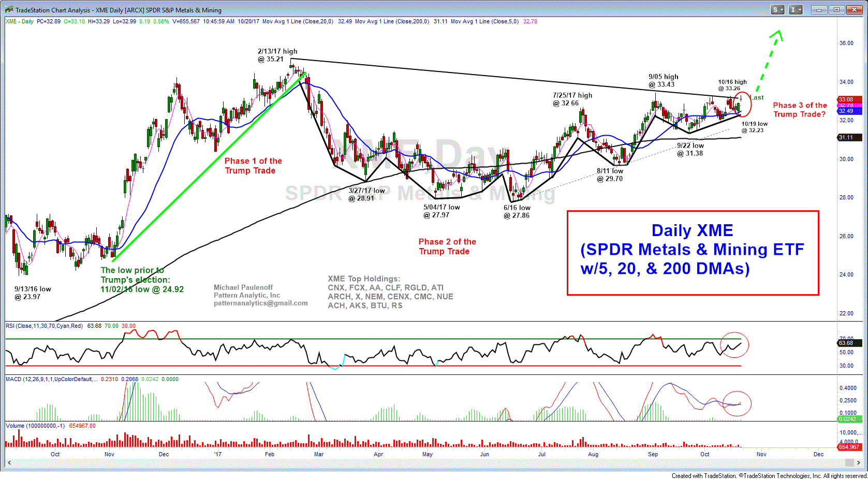Open the S symbol-link dropdown in title bar

[x=778, y=9]
